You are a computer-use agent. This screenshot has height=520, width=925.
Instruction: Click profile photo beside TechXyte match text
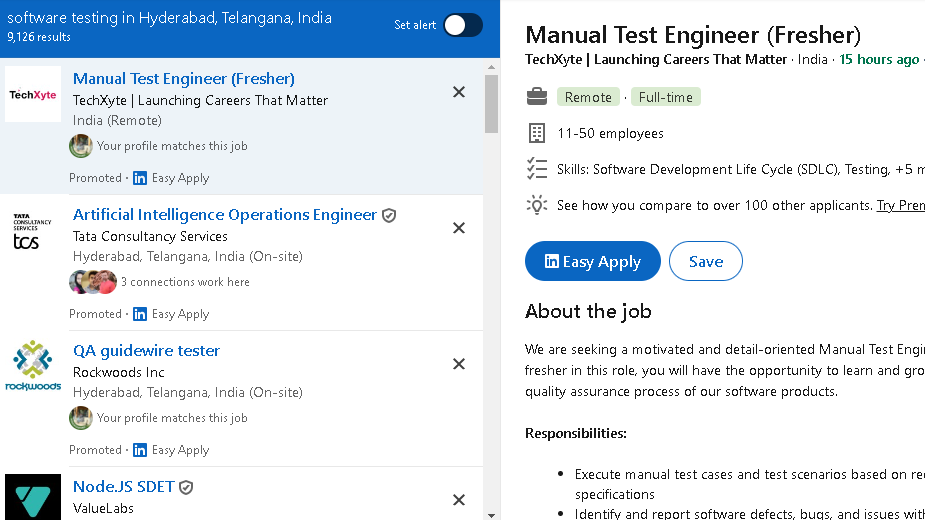[81, 146]
